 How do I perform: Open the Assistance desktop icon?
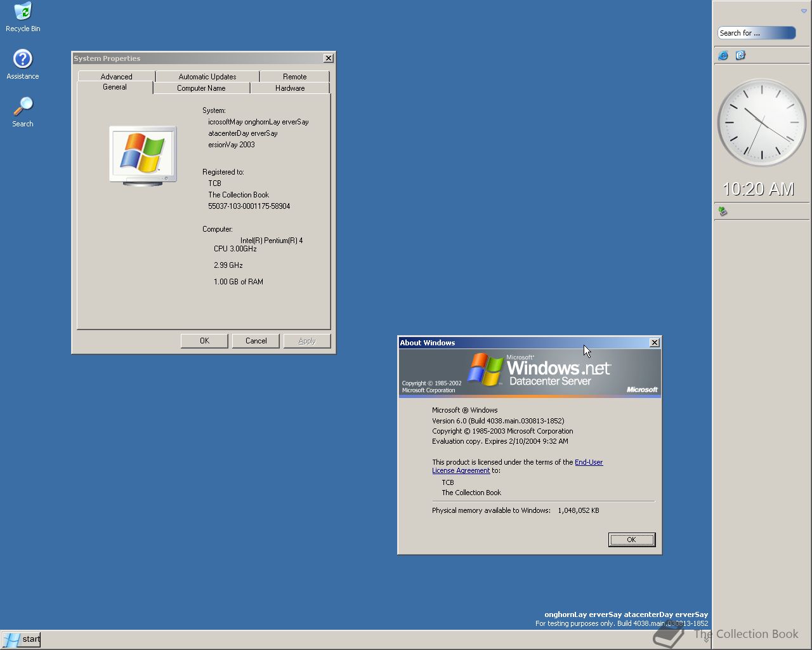pyautogui.click(x=23, y=64)
